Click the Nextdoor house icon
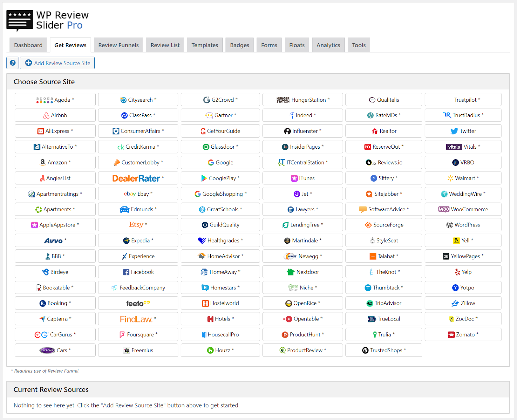This screenshot has height=420, width=517. pyautogui.click(x=291, y=272)
